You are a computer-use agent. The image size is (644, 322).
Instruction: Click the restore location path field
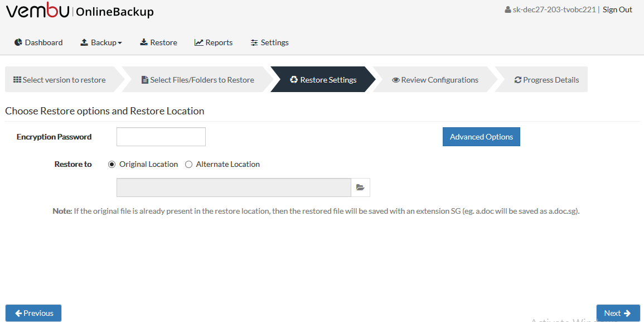tap(234, 188)
